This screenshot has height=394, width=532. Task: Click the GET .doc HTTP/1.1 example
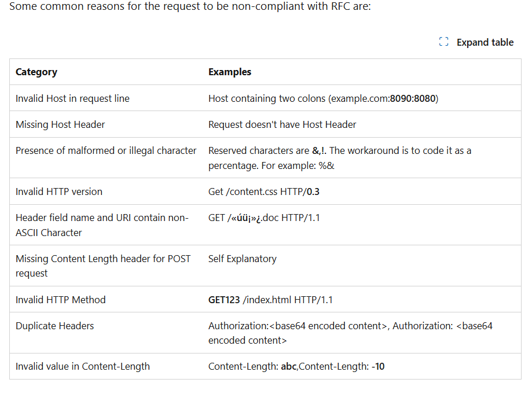(x=264, y=218)
